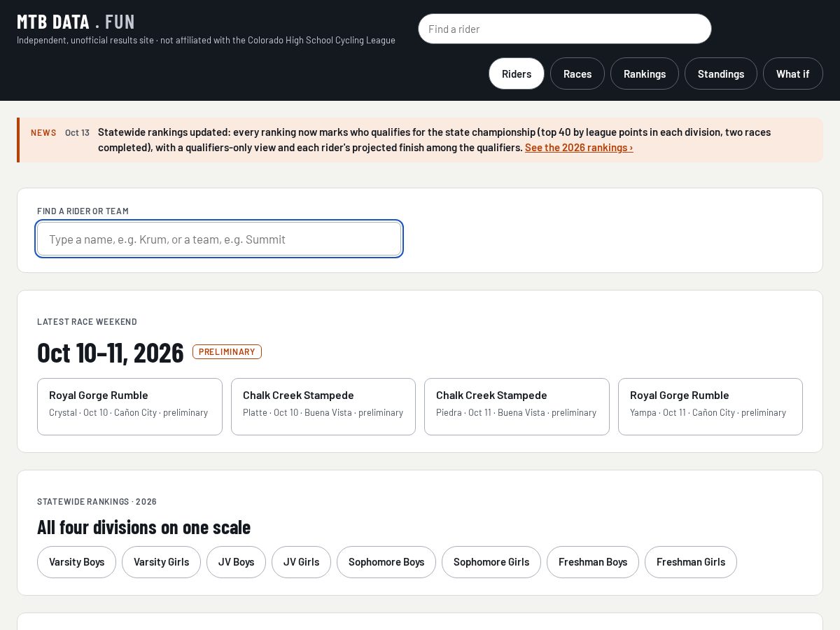Open Chalk Creek Stampede Piedra Oct 11 card

pos(517,407)
